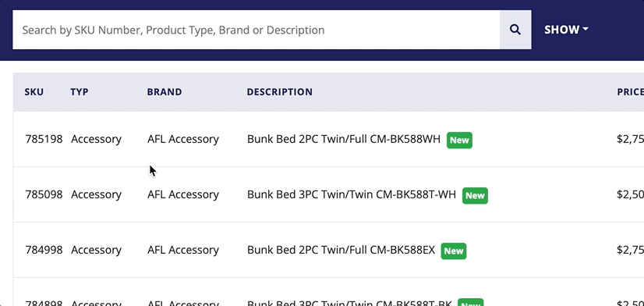Viewport: 644px width, 306px height.
Task: Sort by the SKU column header
Action: point(34,91)
